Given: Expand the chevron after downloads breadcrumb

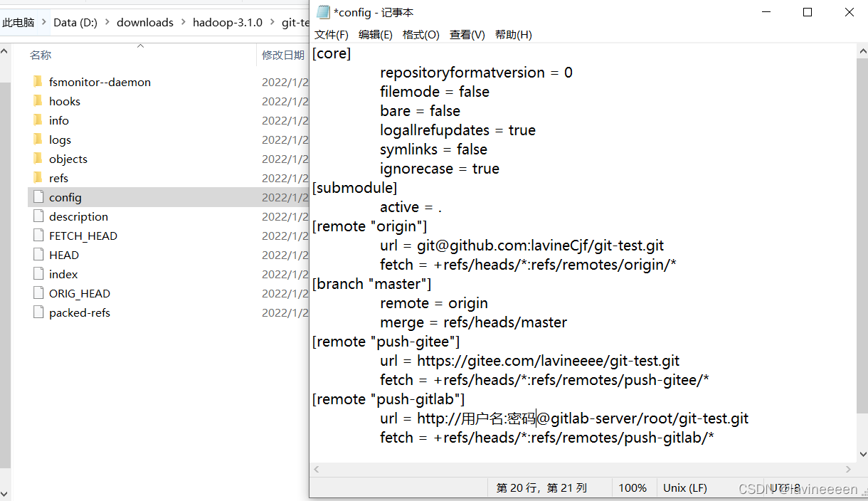Looking at the screenshot, I should coord(183,22).
